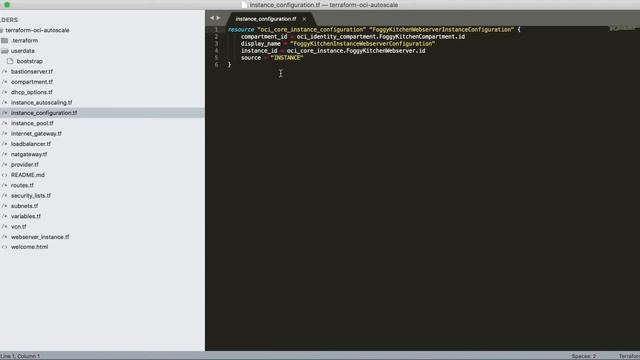The height and width of the screenshot is (360, 640).
Task: Open dhcp_options.tf file
Action: [x=32, y=92]
